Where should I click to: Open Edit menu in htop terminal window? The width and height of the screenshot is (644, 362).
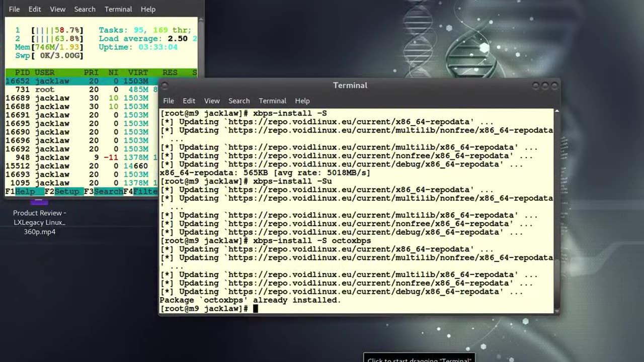(x=35, y=9)
